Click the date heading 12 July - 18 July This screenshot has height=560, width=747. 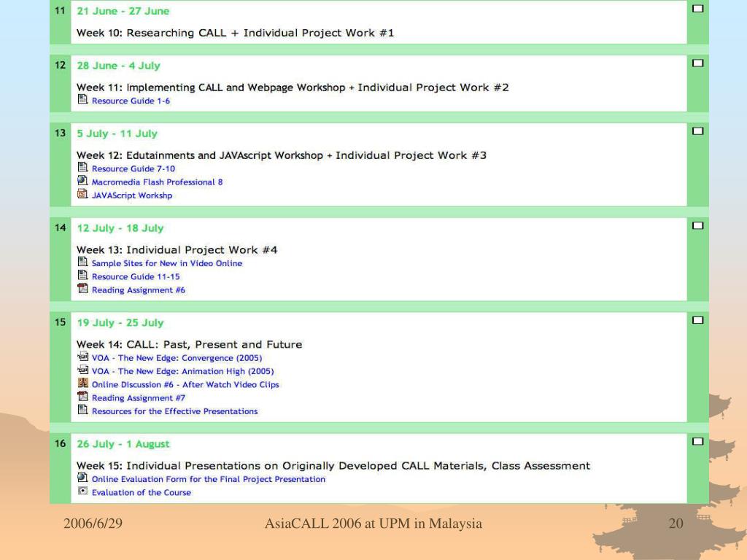click(120, 228)
